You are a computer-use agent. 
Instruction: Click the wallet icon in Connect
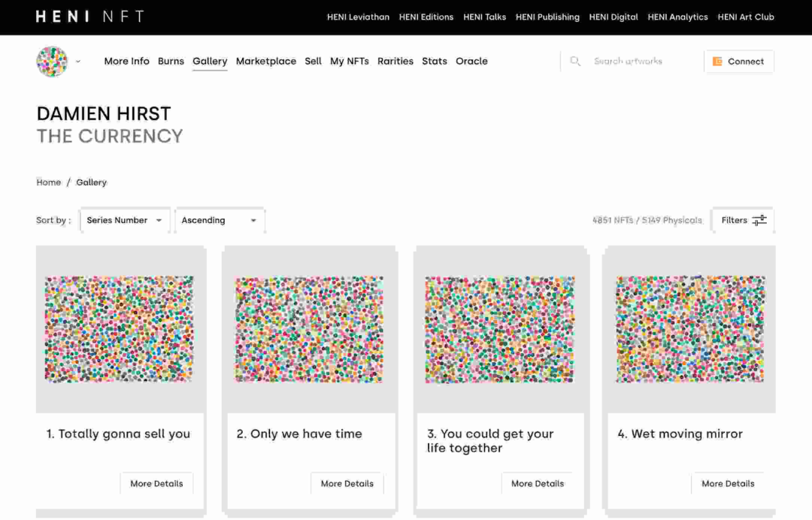point(717,62)
